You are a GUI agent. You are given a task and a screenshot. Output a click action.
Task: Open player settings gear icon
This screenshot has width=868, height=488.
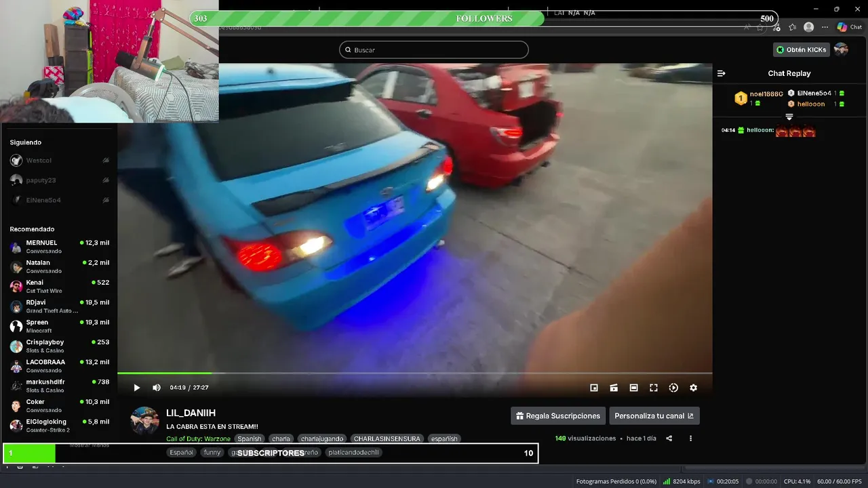coord(693,388)
